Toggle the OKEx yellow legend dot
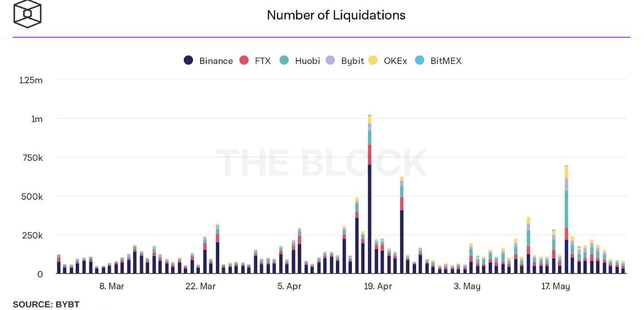This screenshot has width=644, height=310. tap(373, 60)
